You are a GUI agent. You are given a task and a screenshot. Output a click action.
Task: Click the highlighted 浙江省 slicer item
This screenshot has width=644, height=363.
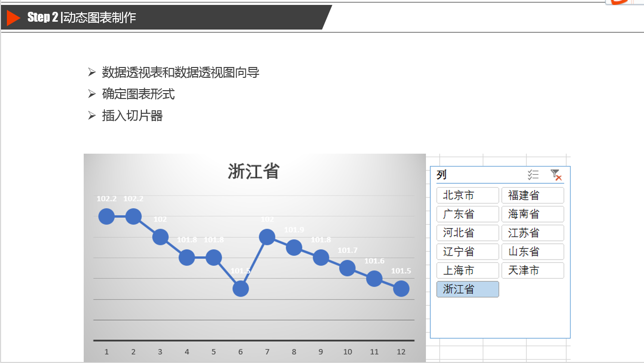point(468,289)
